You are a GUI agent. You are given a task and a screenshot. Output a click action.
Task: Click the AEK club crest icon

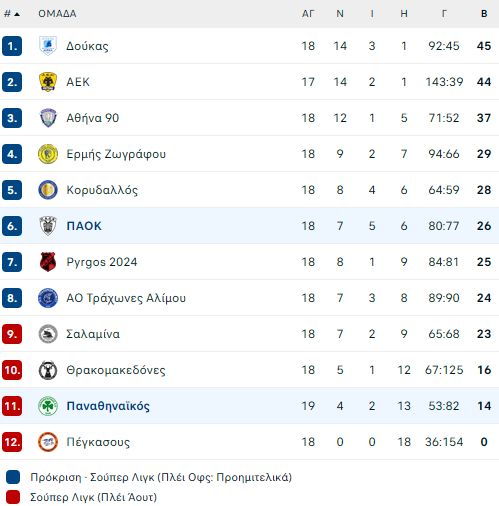point(48,82)
